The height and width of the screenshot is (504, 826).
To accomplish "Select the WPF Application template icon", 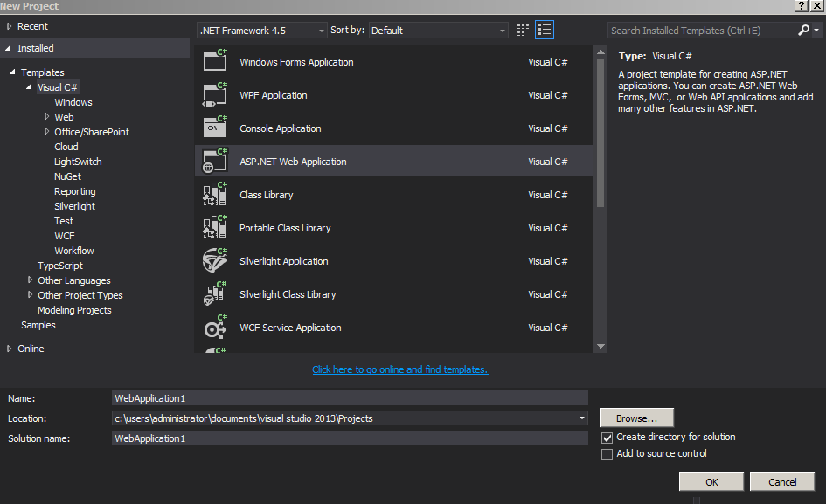I will pos(215,94).
